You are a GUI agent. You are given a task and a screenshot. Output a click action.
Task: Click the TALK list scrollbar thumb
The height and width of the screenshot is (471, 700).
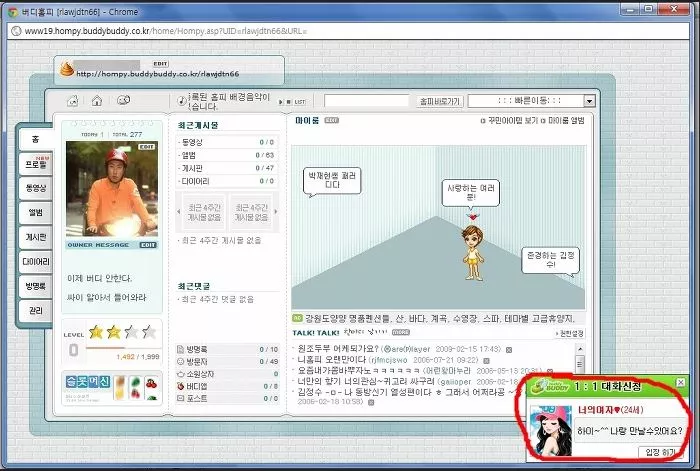pyautogui.click(x=580, y=363)
